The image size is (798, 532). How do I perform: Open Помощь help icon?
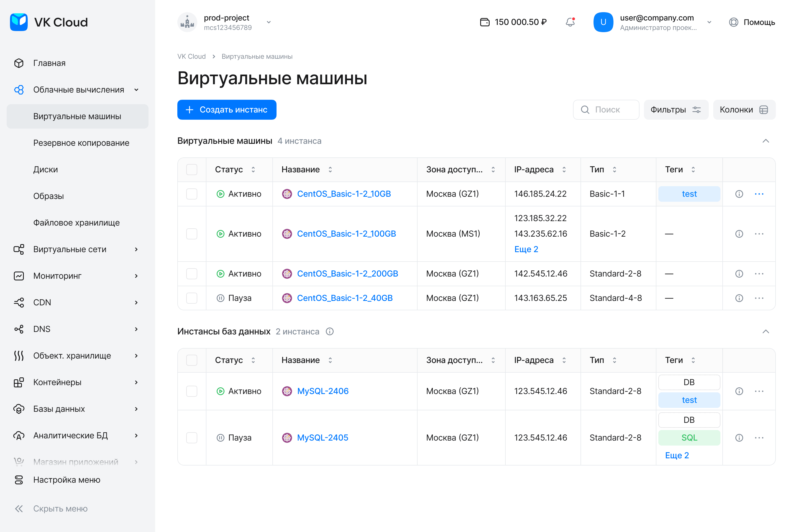pyautogui.click(x=733, y=22)
